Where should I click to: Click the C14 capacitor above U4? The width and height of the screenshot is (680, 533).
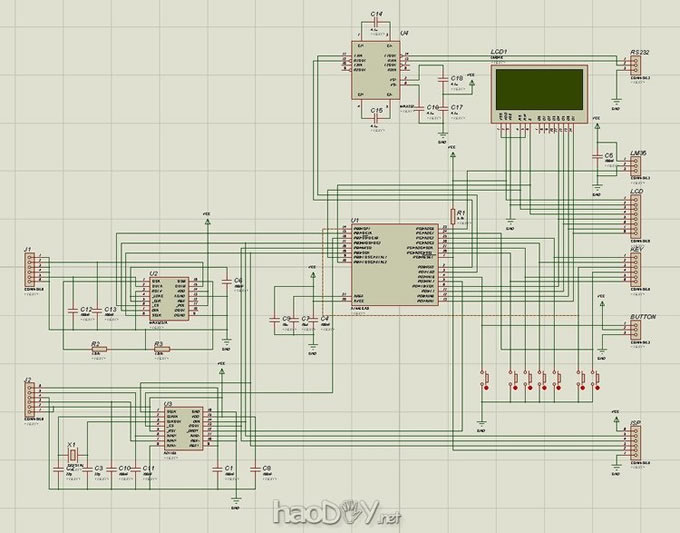point(375,27)
